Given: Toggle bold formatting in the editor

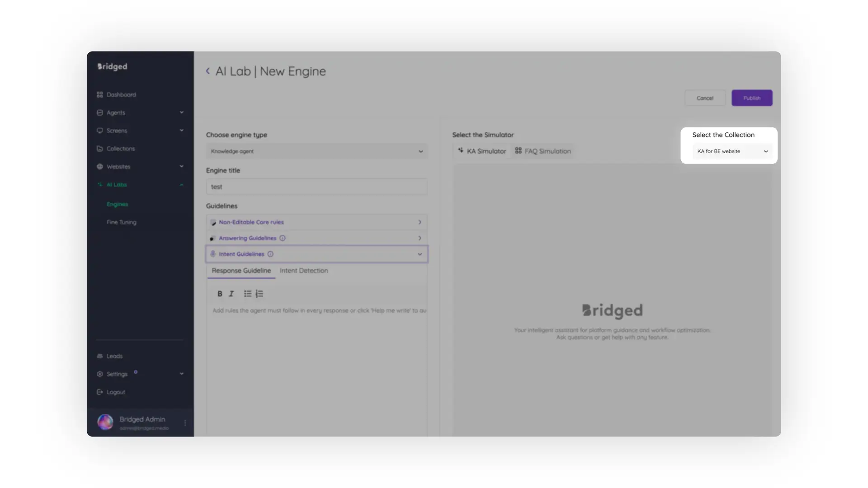Looking at the screenshot, I should coord(220,294).
